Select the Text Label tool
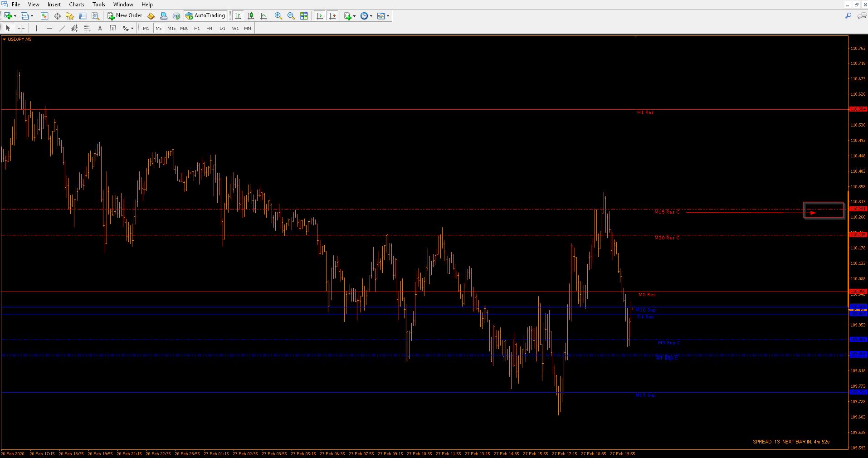The height and width of the screenshot is (458, 868). pyautogui.click(x=113, y=28)
